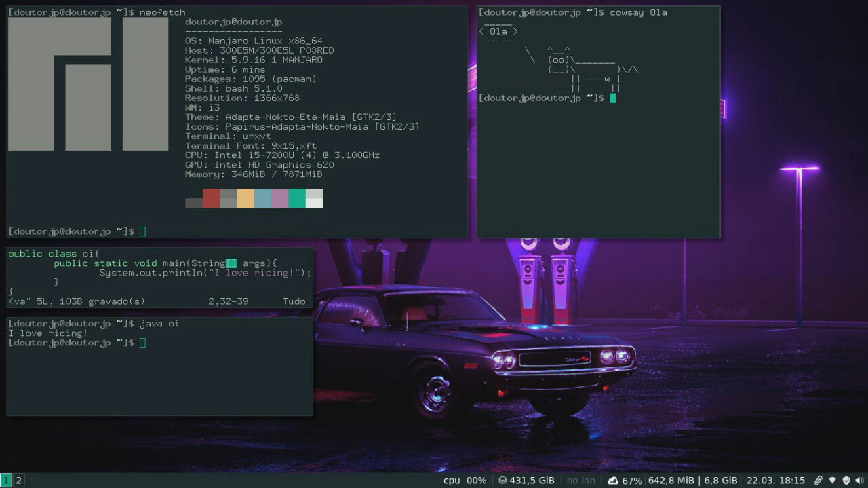
Task: Click the 'Ola' speech bubble text
Action: click(x=498, y=31)
